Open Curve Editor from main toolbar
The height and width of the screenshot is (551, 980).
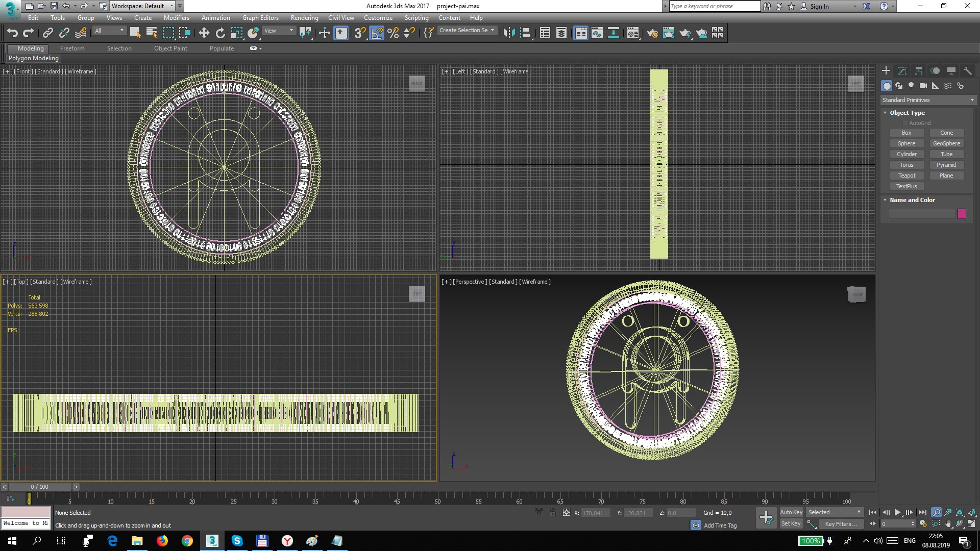tap(597, 33)
